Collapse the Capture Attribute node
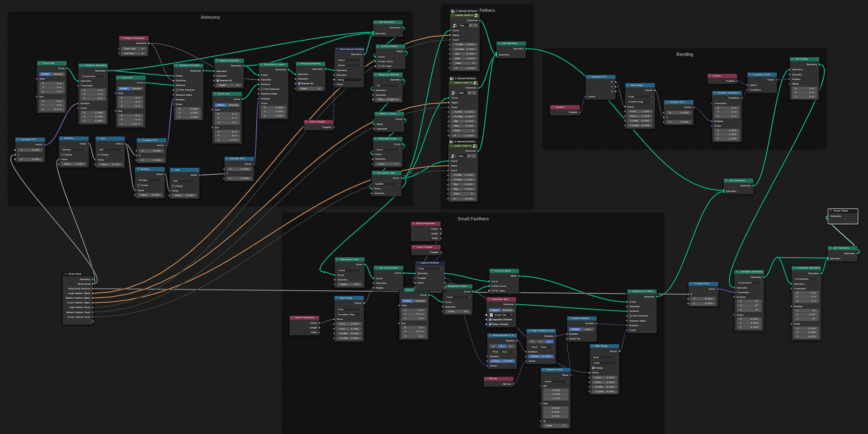The height and width of the screenshot is (434, 868). [418, 263]
